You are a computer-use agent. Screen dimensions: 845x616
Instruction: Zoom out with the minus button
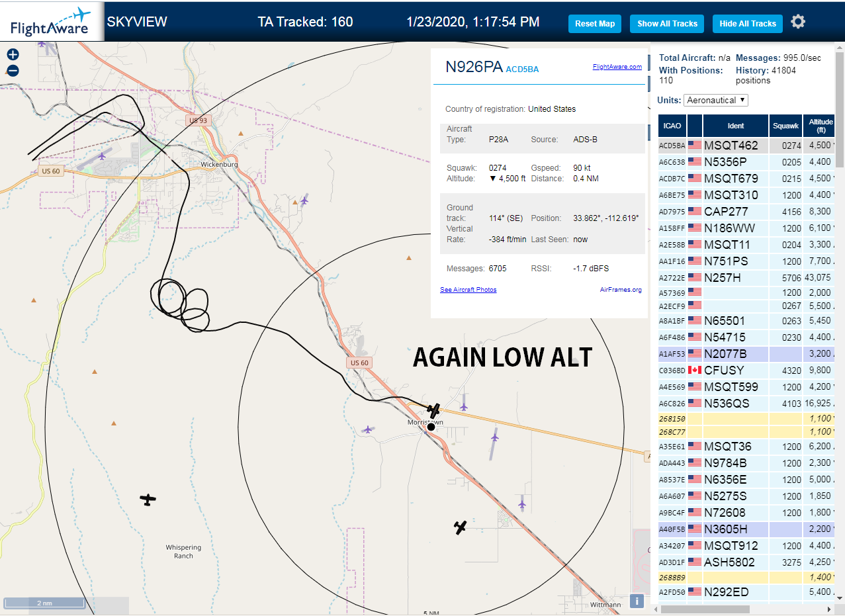[13, 71]
